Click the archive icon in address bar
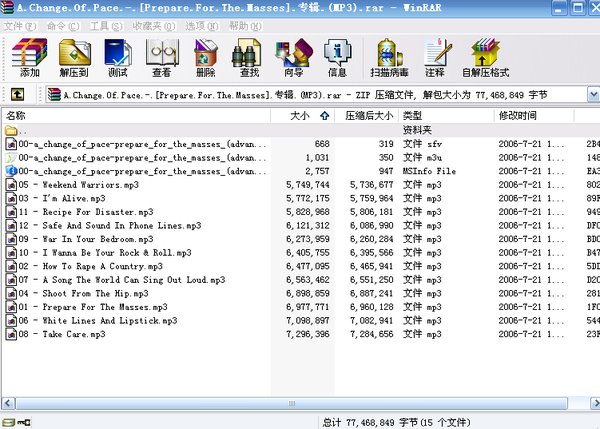The image size is (600, 429). tap(54, 95)
